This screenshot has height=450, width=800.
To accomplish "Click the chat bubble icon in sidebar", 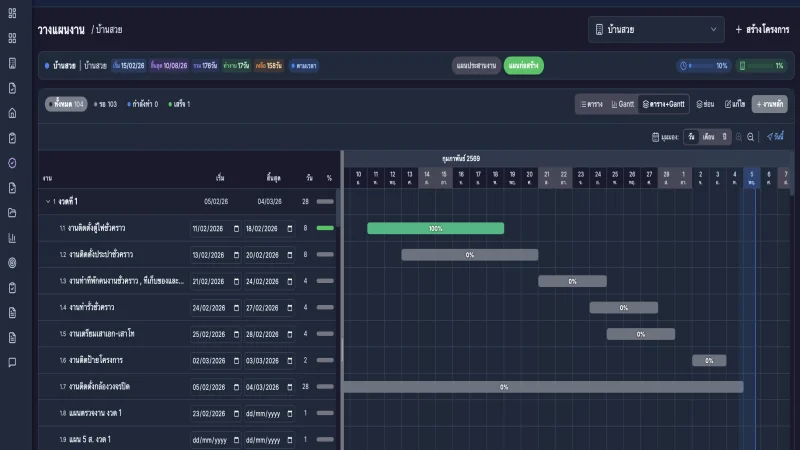I will [12, 363].
